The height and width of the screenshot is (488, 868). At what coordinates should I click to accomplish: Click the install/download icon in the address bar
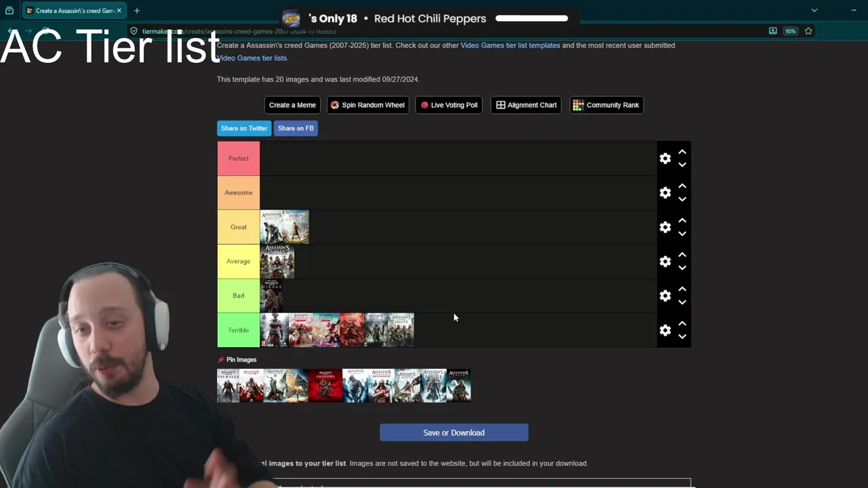(x=772, y=30)
